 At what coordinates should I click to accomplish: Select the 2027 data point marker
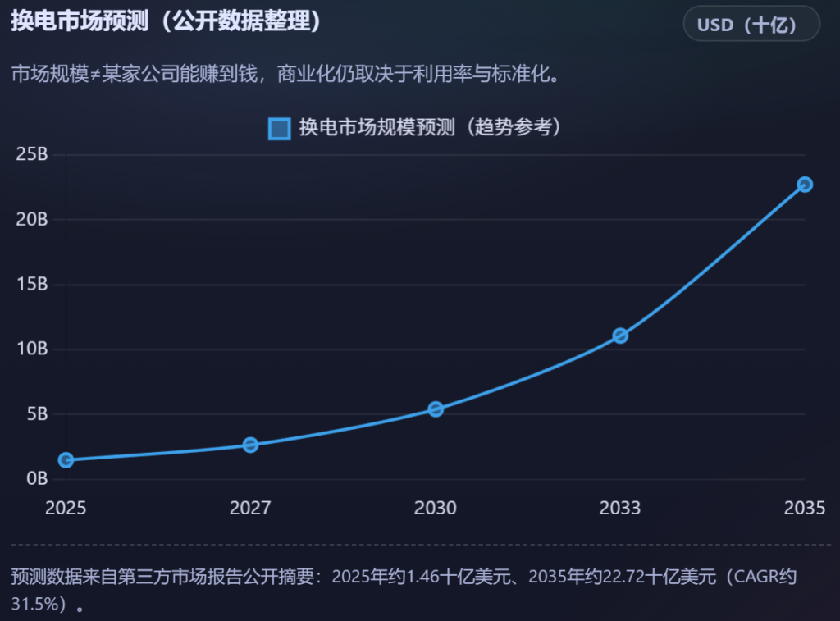pyautogui.click(x=251, y=445)
